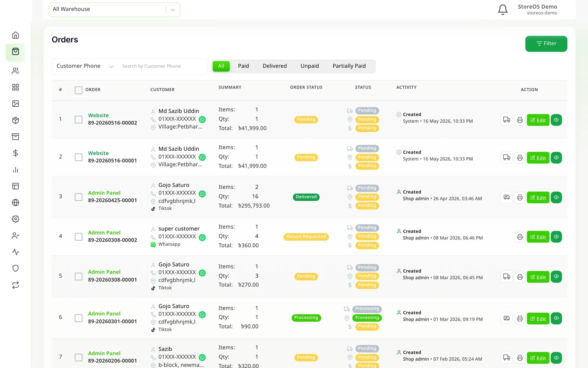Switch to the Partially Paid tab

click(x=349, y=66)
